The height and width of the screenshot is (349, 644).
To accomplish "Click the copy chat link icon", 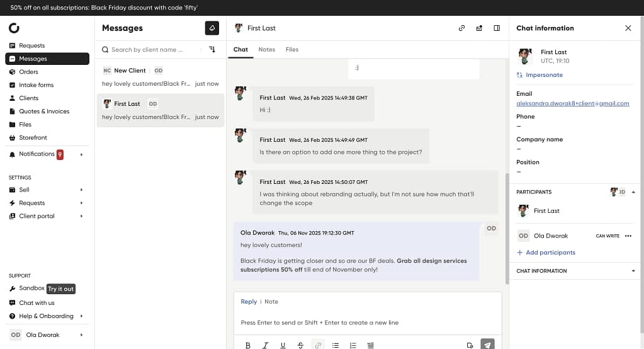I will 461,28.
